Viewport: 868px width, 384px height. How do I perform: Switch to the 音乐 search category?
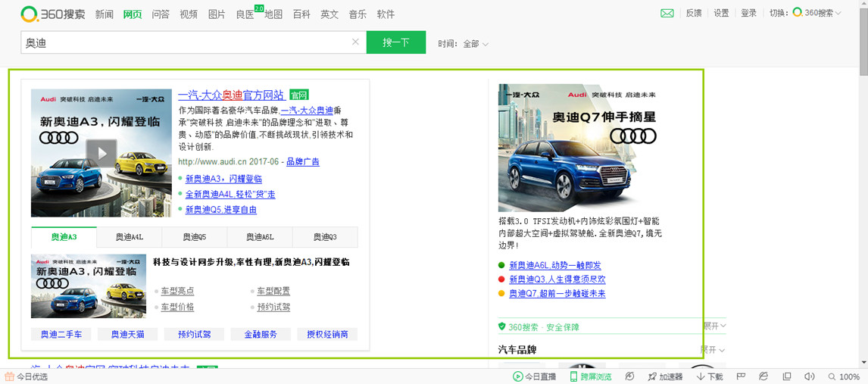point(358,14)
